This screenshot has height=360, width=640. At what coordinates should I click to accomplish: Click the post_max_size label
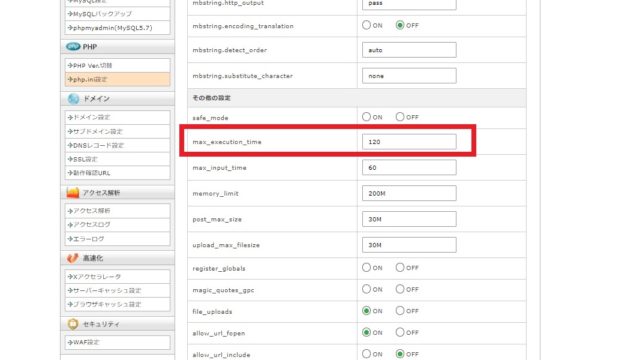[x=217, y=220]
